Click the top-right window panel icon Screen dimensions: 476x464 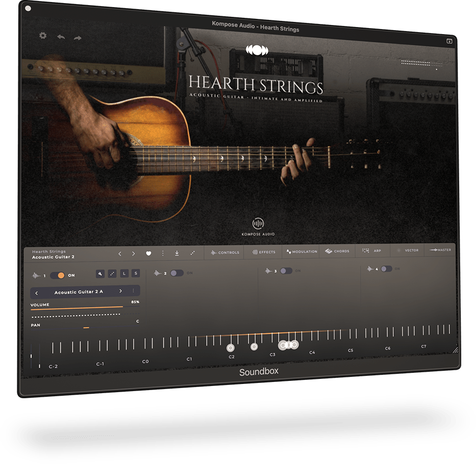[x=449, y=41]
